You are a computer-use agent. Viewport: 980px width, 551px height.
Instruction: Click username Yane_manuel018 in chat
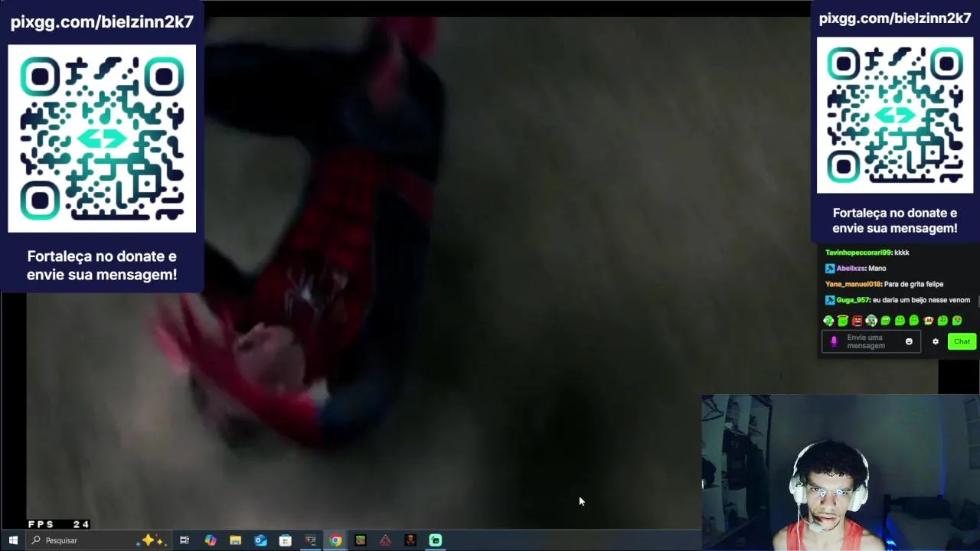853,284
